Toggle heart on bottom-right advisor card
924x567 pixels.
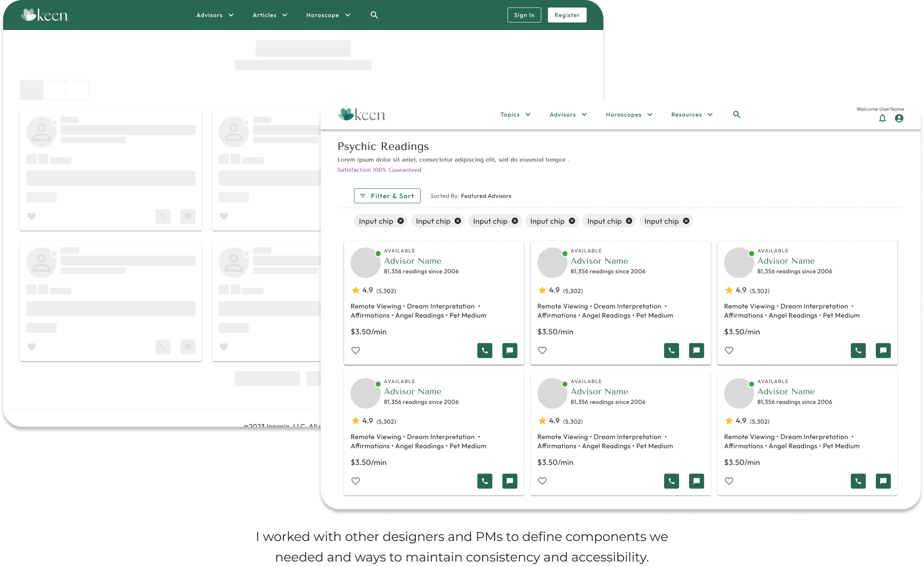pyautogui.click(x=729, y=481)
